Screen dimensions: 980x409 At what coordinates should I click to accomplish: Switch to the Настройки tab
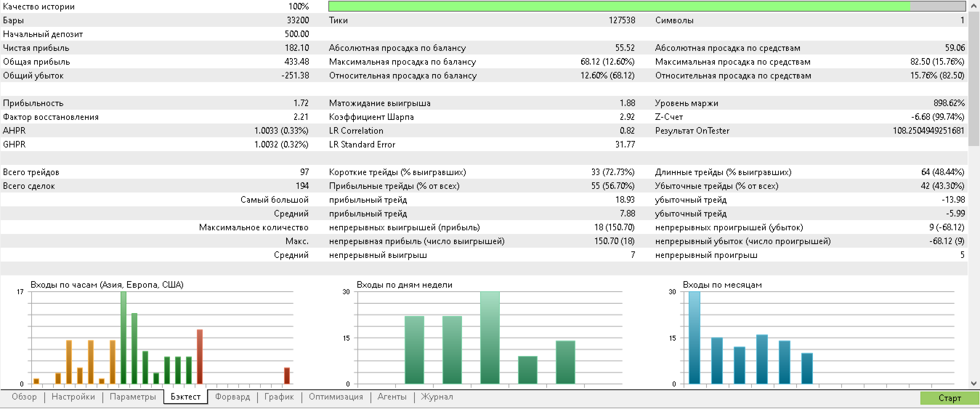click(x=73, y=397)
